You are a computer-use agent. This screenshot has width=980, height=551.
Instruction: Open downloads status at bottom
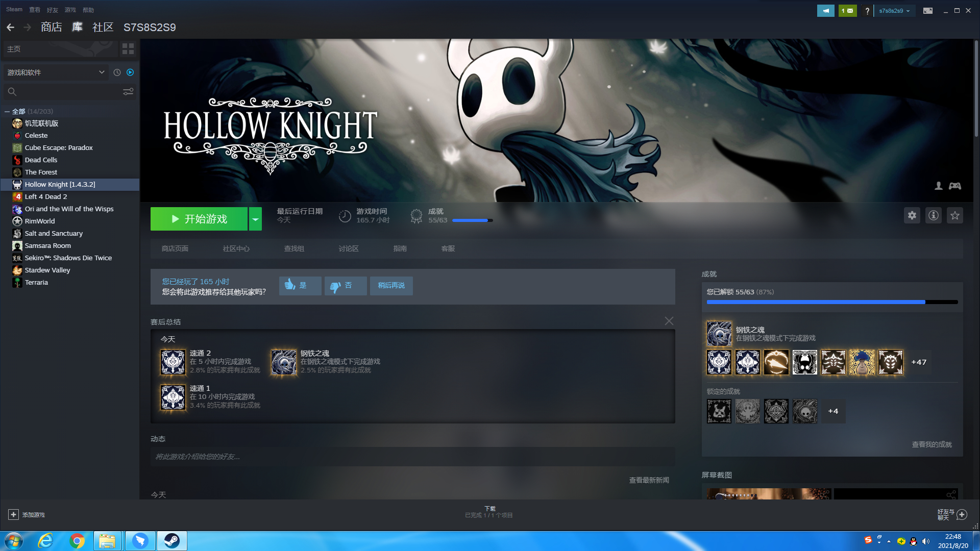tap(489, 512)
